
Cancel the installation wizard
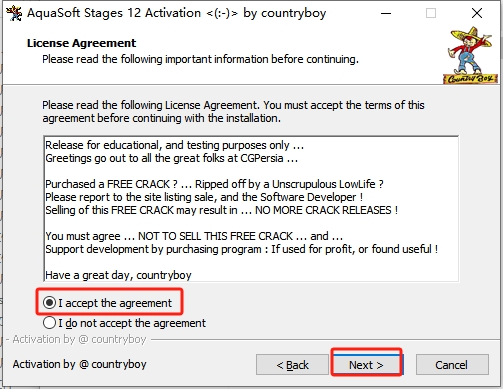point(452,365)
